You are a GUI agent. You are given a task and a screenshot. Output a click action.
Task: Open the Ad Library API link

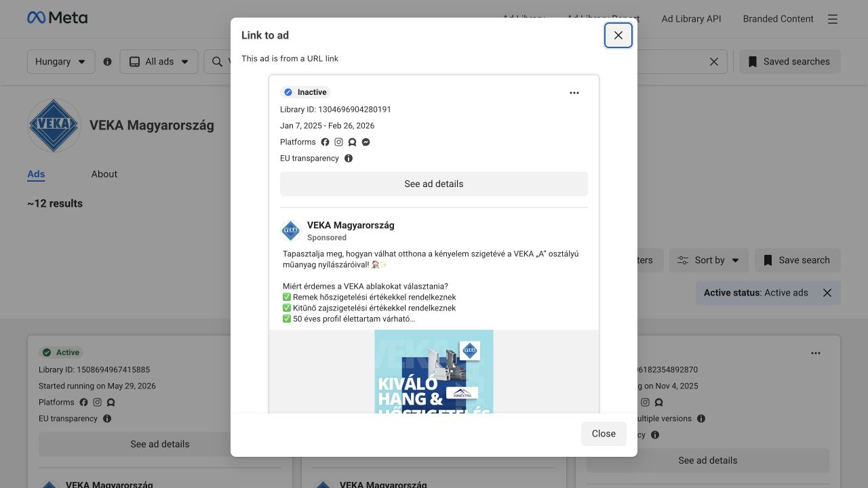(x=691, y=19)
